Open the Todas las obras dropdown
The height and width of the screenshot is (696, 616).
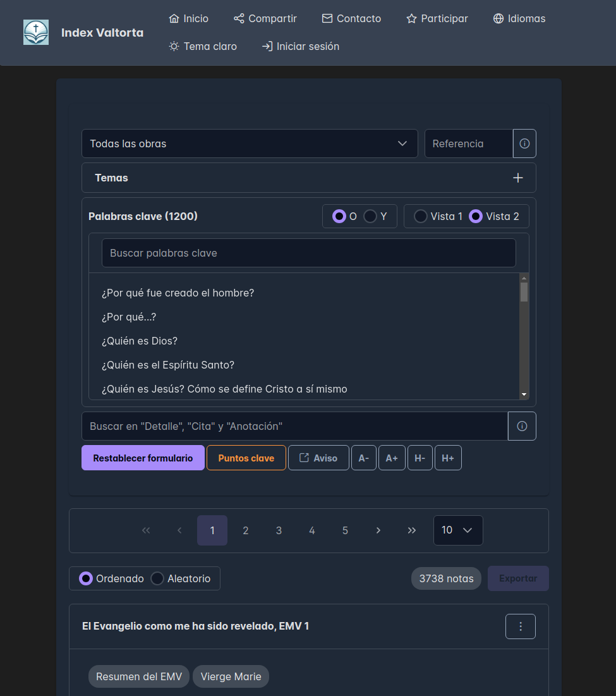[250, 143]
